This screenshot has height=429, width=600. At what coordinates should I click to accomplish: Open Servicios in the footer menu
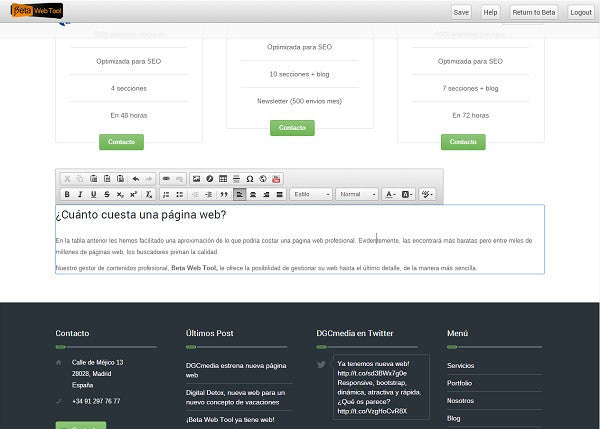[x=461, y=366]
